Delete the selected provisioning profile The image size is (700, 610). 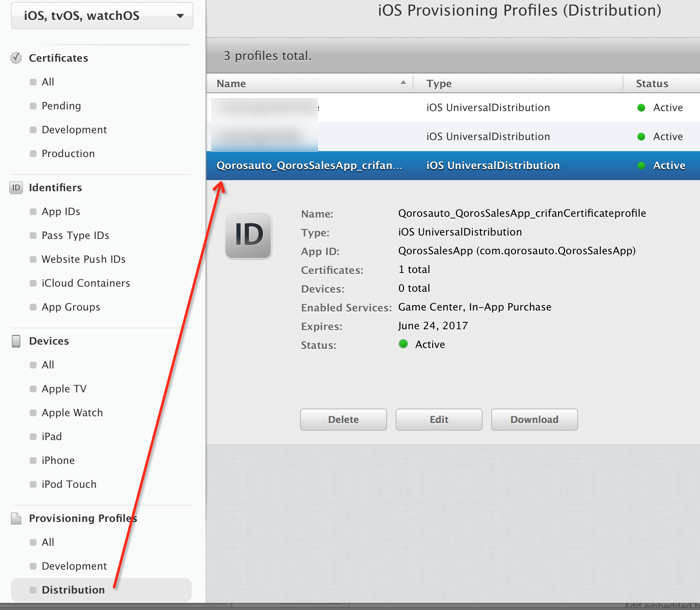tap(343, 420)
